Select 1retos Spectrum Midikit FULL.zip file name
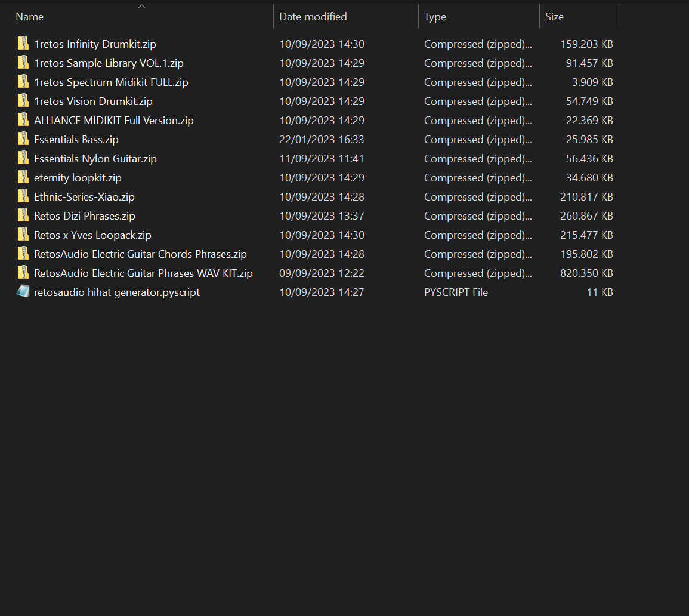 (x=111, y=82)
